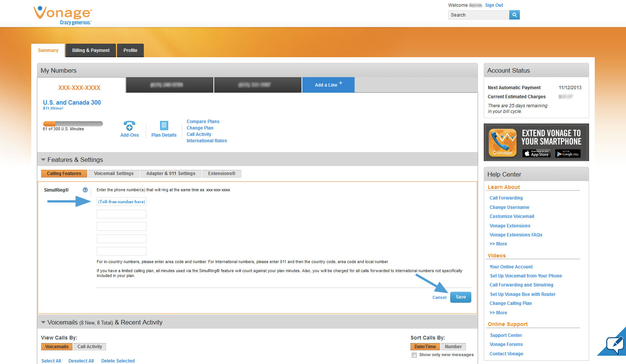The height and width of the screenshot is (364, 626).
Task: Click the fifth SimulRing number field
Action: pyautogui.click(x=122, y=251)
